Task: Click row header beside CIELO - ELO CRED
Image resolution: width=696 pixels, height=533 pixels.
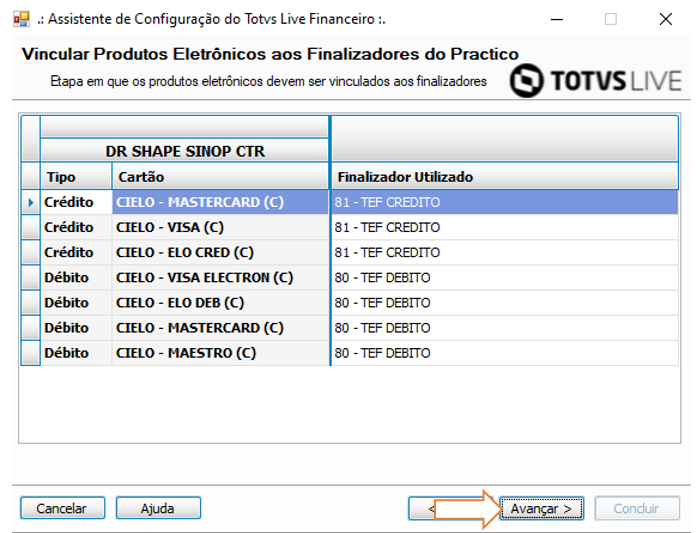Action: coord(31,253)
